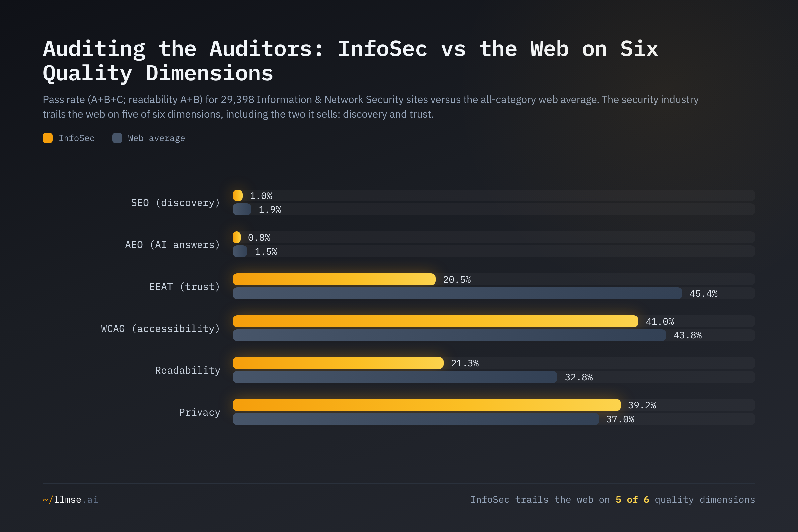Click the Privacy row label
798x532 pixels.
tap(199, 412)
